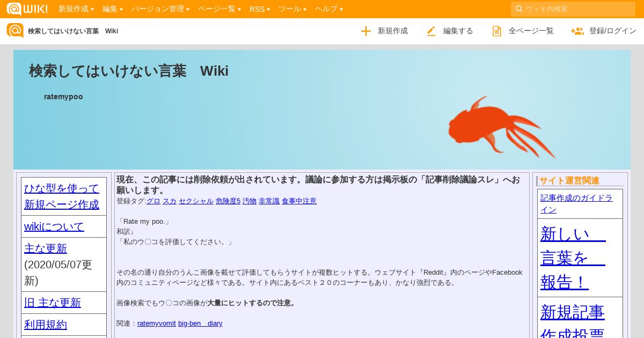
Task: Expand the ツール menu
Action: (292, 9)
